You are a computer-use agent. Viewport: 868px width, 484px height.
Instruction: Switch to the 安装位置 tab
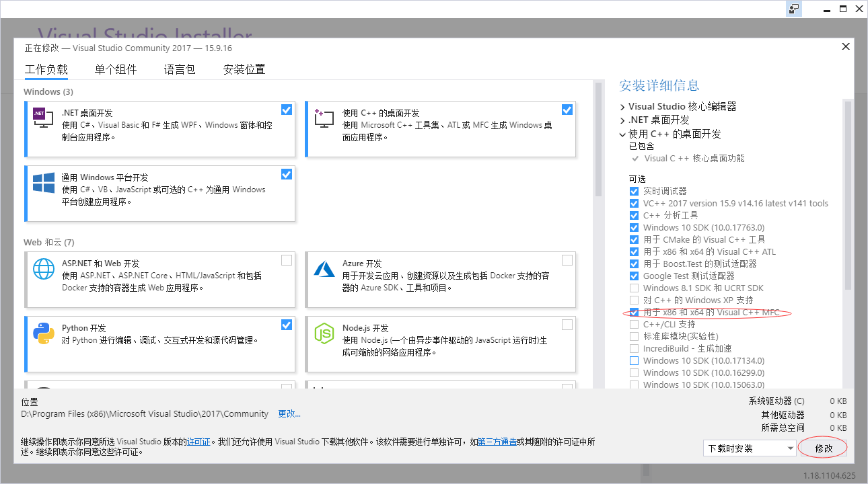[244, 70]
